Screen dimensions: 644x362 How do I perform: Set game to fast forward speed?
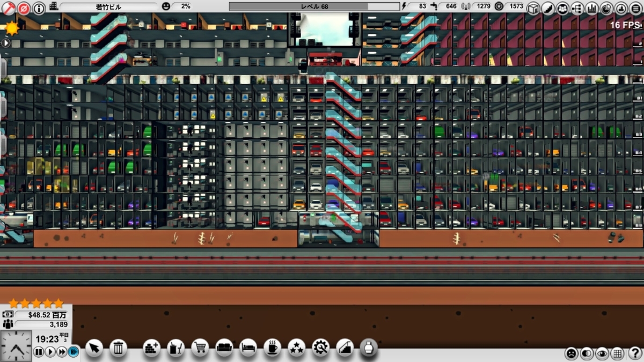[x=62, y=352]
